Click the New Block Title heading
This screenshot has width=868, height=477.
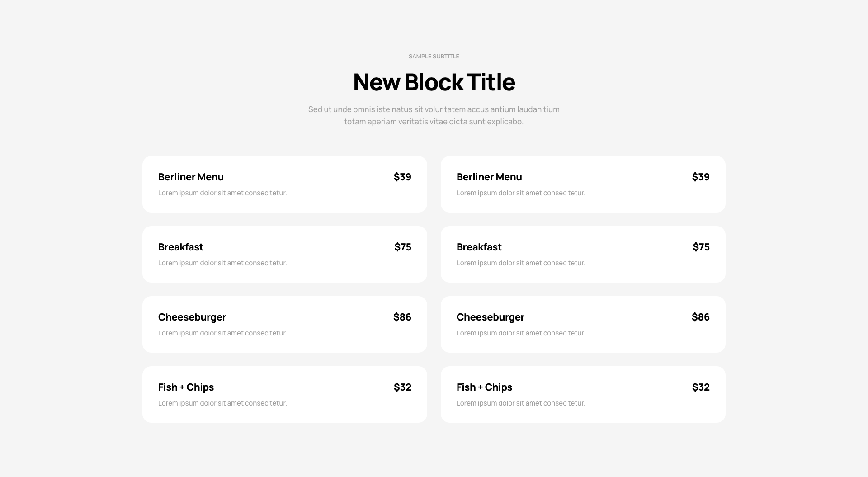[x=434, y=82]
